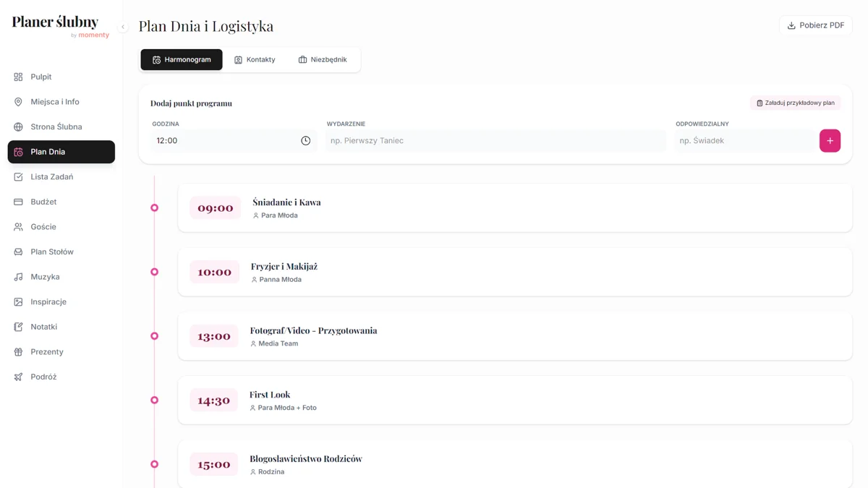Download the schedule with Pobierz PDF
This screenshot has height=488, width=868.
pyautogui.click(x=815, y=25)
